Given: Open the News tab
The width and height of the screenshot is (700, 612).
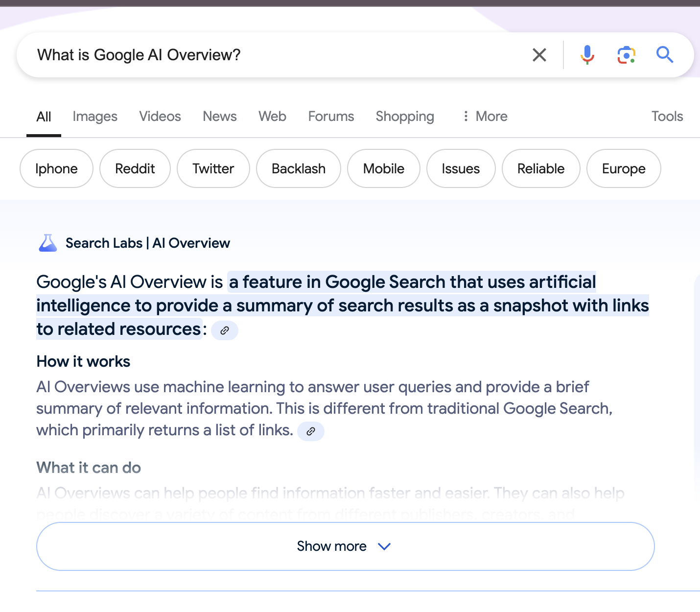Looking at the screenshot, I should click(x=220, y=117).
